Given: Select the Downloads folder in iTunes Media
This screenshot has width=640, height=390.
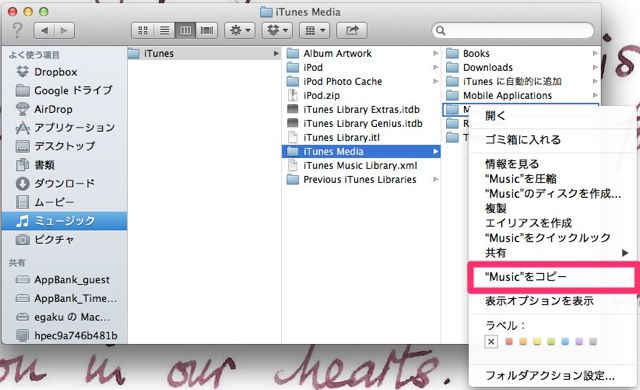Looking at the screenshot, I should click(521, 67).
